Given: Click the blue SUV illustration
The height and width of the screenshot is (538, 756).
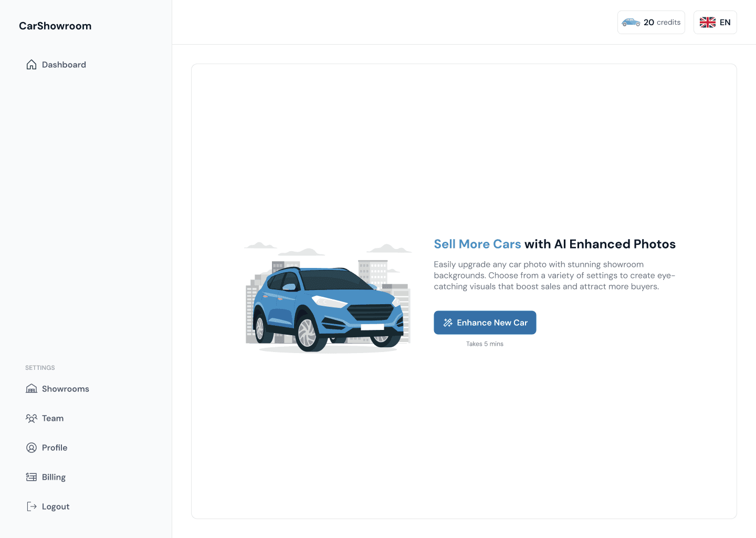Looking at the screenshot, I should pyautogui.click(x=328, y=309).
